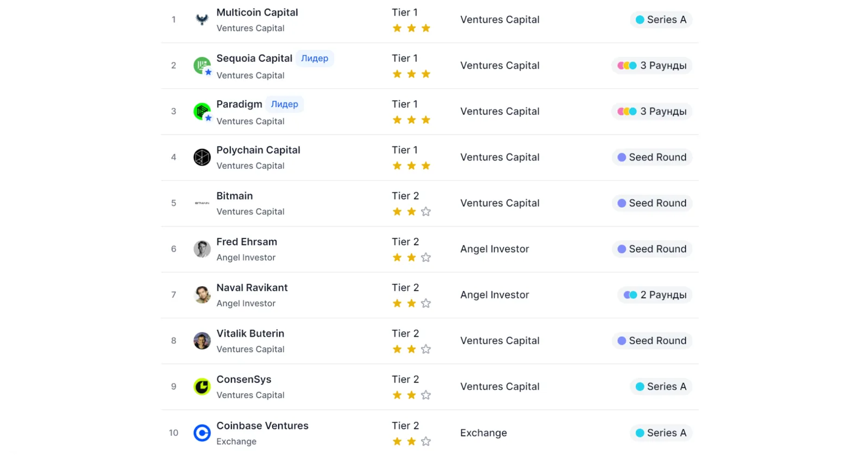The height and width of the screenshot is (455, 868).
Task: Open the Sequoia Capital green logo
Action: click(202, 65)
